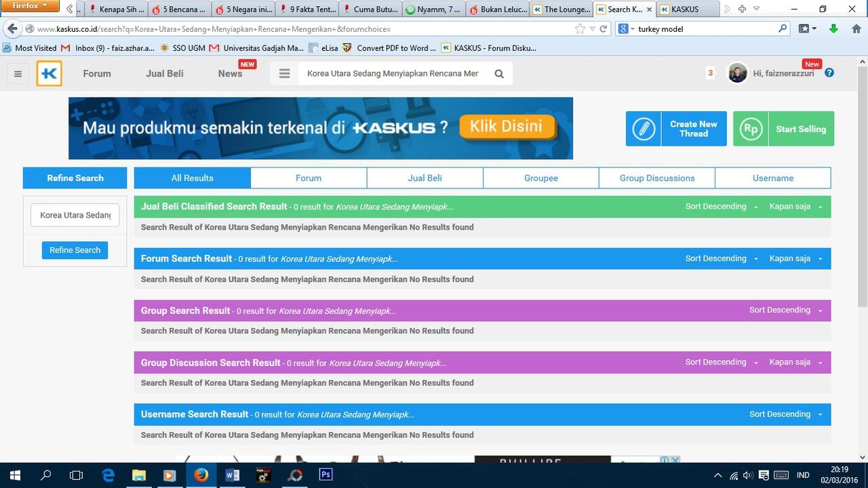Viewport: 868px width, 488px height.
Task: Open faiznerazzuri user avatar
Action: 737,73
